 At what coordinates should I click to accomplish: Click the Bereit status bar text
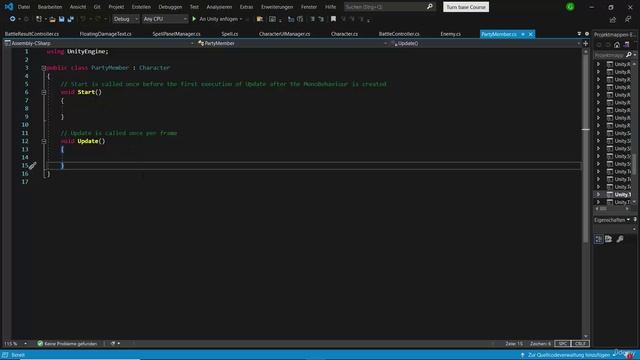point(18,355)
